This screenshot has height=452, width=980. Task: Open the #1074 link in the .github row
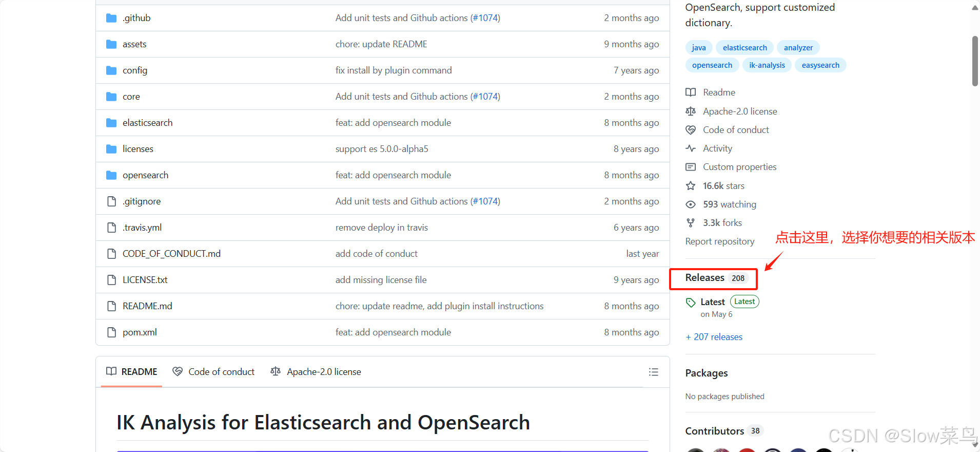point(485,18)
